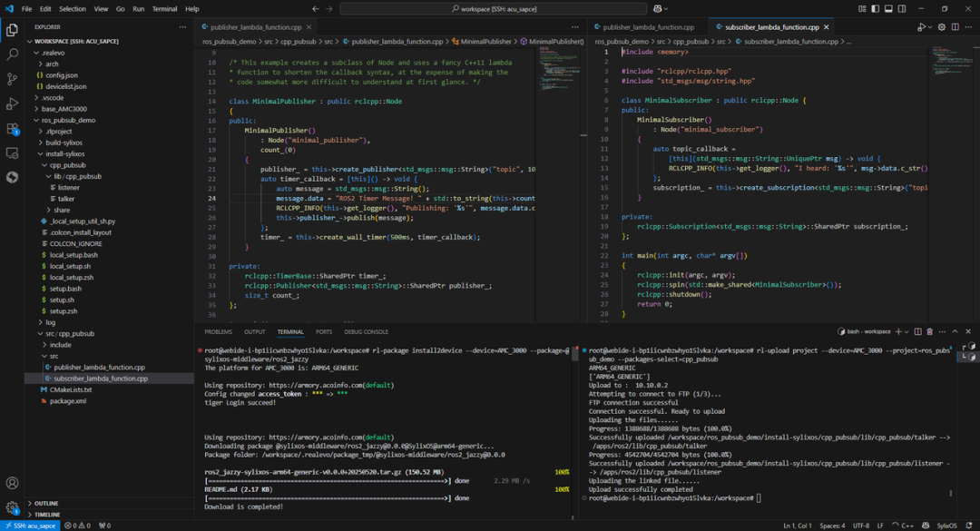This screenshot has width=980, height=531.
Task: Open the Remote Explorer view
Action: 12,152
